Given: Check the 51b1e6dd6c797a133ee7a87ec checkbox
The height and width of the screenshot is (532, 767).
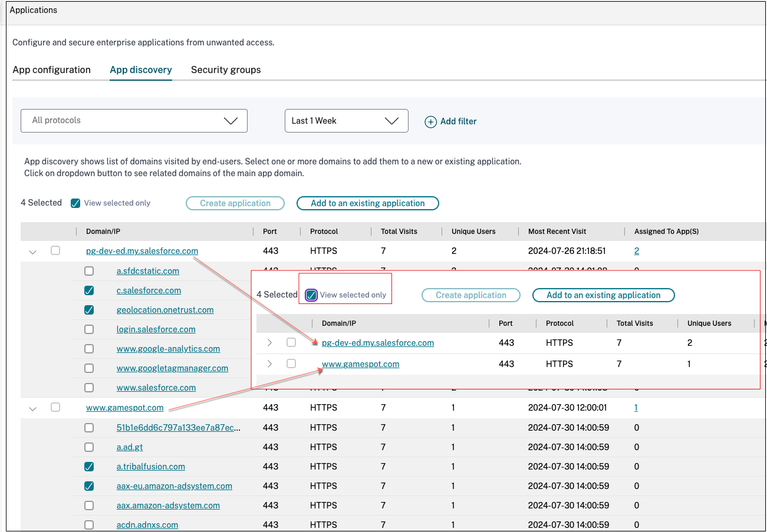Looking at the screenshot, I should coord(89,428).
